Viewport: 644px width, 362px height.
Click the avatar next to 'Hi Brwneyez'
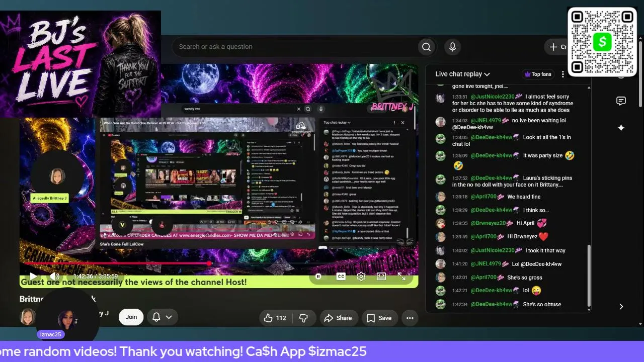tap(440, 237)
